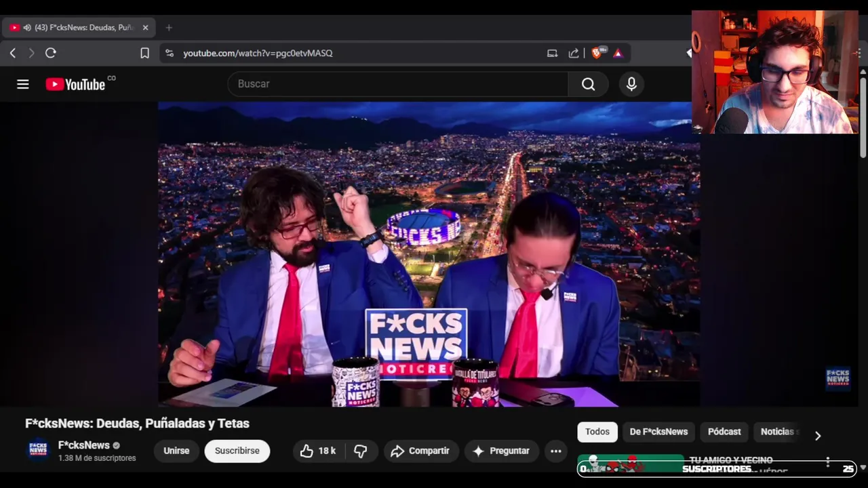Open options menu for Tu Amigo y Vecino video

tap(828, 462)
